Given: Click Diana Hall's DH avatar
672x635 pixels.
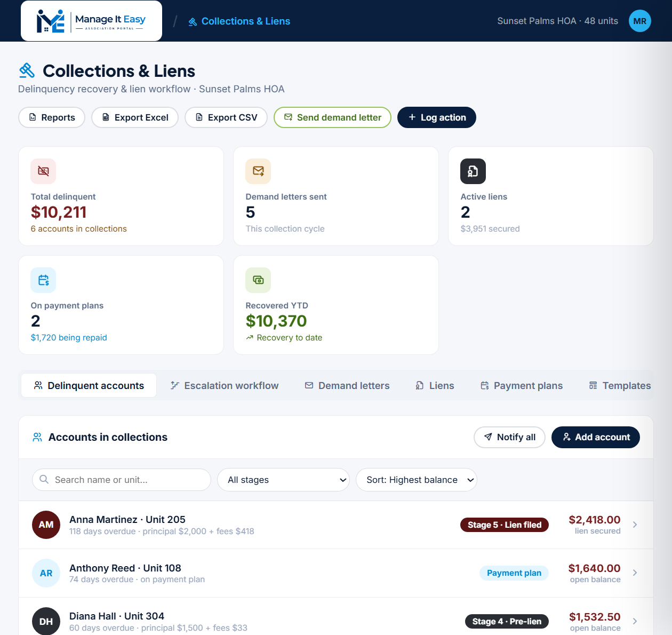Looking at the screenshot, I should click(46, 621).
